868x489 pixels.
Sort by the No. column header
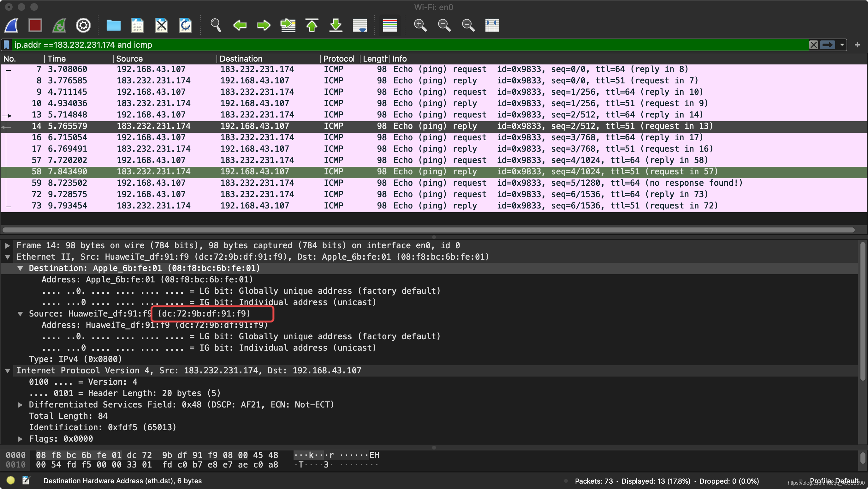(22, 59)
